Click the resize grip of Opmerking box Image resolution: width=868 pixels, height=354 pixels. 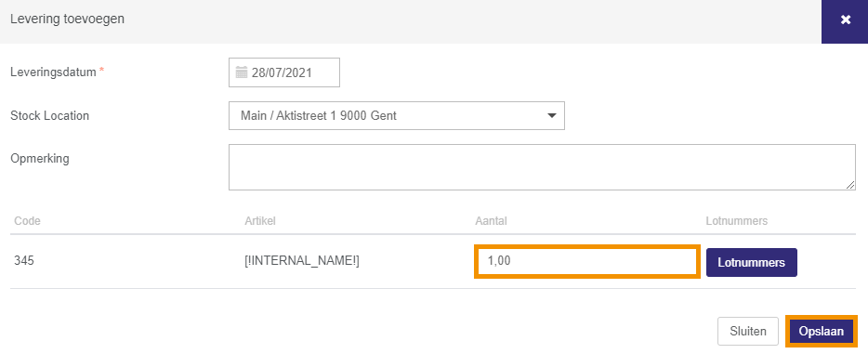pos(851,185)
